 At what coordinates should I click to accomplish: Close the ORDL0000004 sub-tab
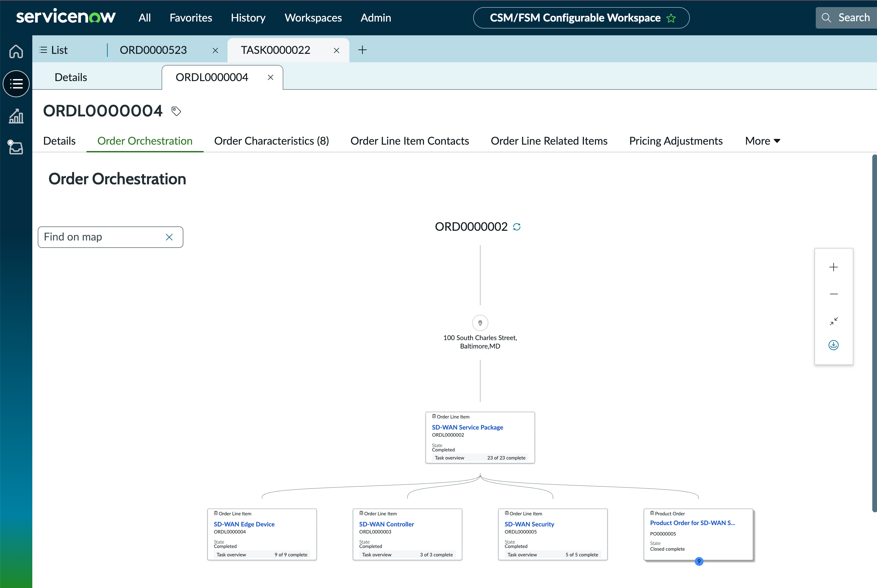(x=271, y=77)
